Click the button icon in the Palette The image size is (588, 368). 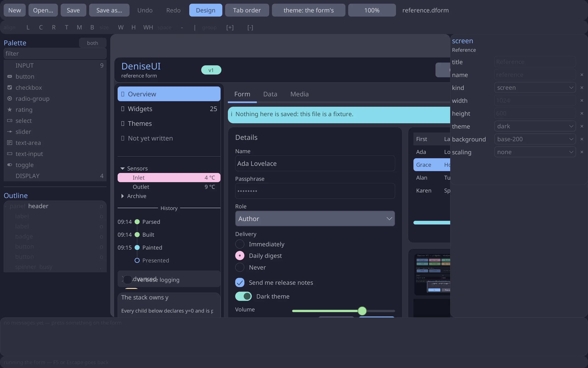[x=9, y=76]
